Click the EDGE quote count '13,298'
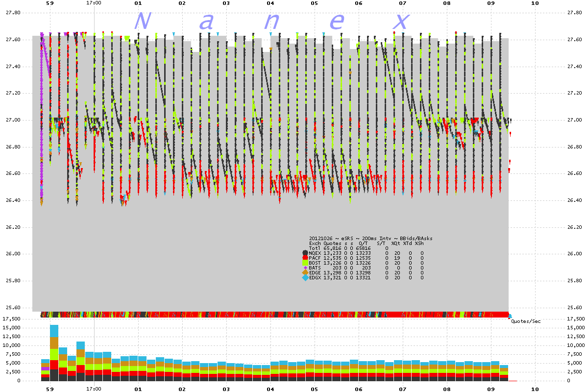Screen dimensions: 588x392 (332, 272)
